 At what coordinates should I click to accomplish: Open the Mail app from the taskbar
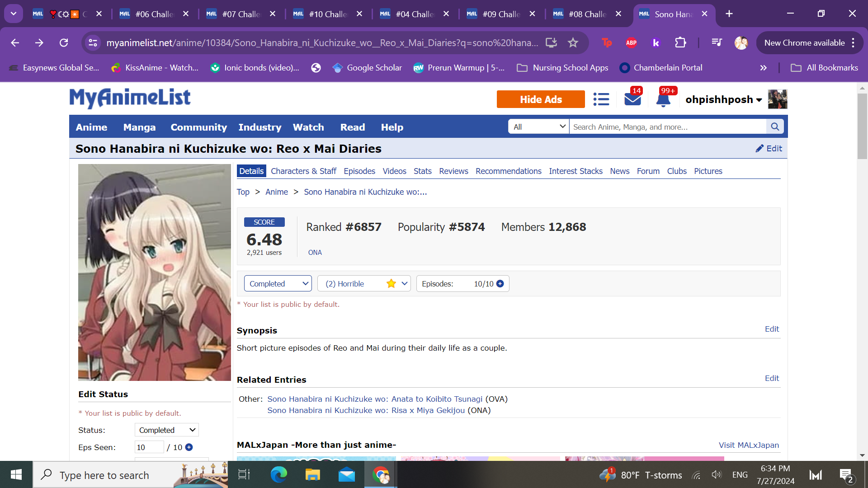tap(347, 474)
